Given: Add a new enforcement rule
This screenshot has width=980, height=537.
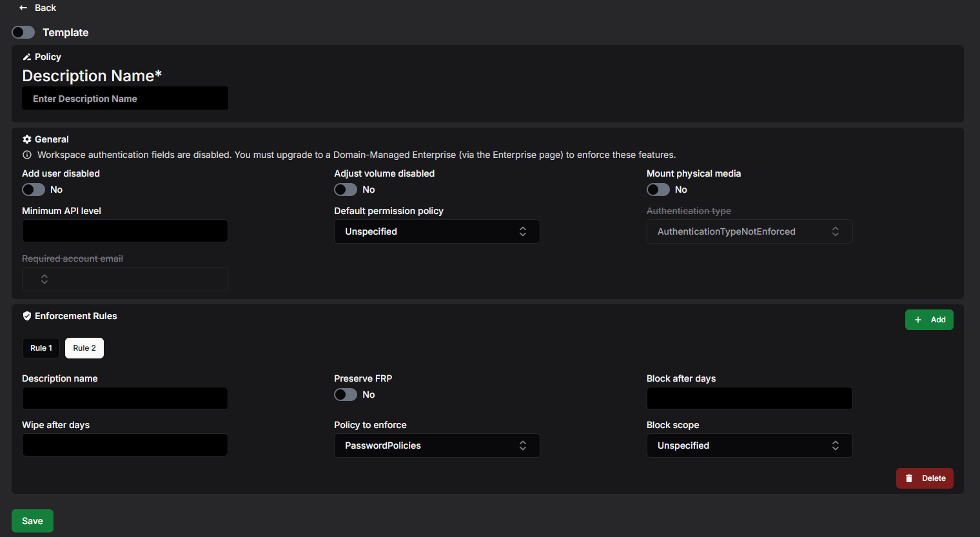Looking at the screenshot, I should [929, 320].
